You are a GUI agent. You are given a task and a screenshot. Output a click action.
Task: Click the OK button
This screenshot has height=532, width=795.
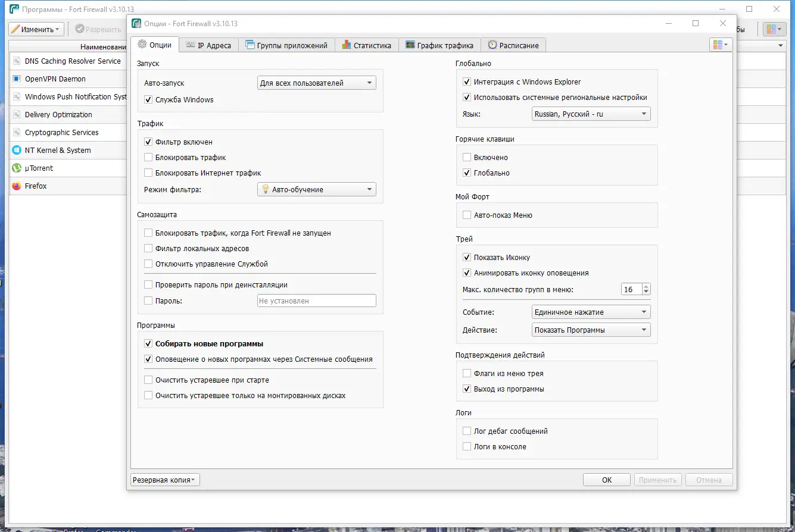pos(607,480)
